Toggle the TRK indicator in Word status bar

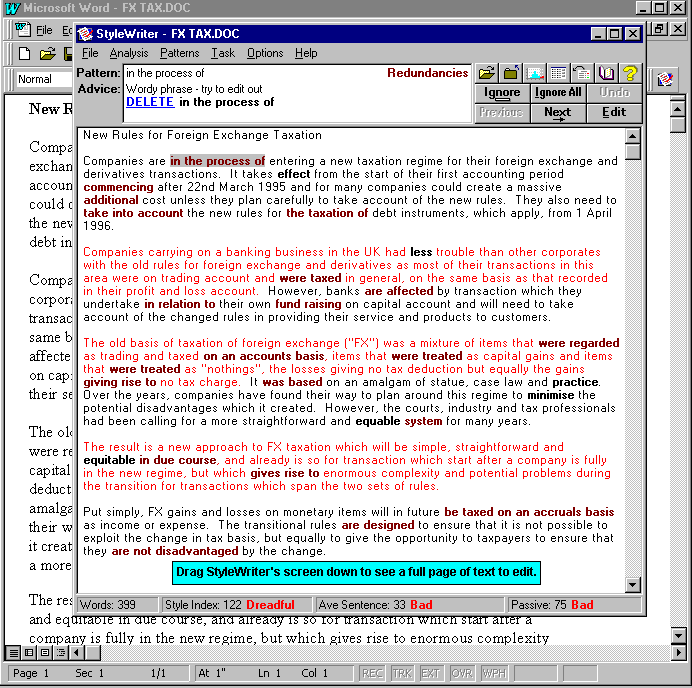click(402, 673)
